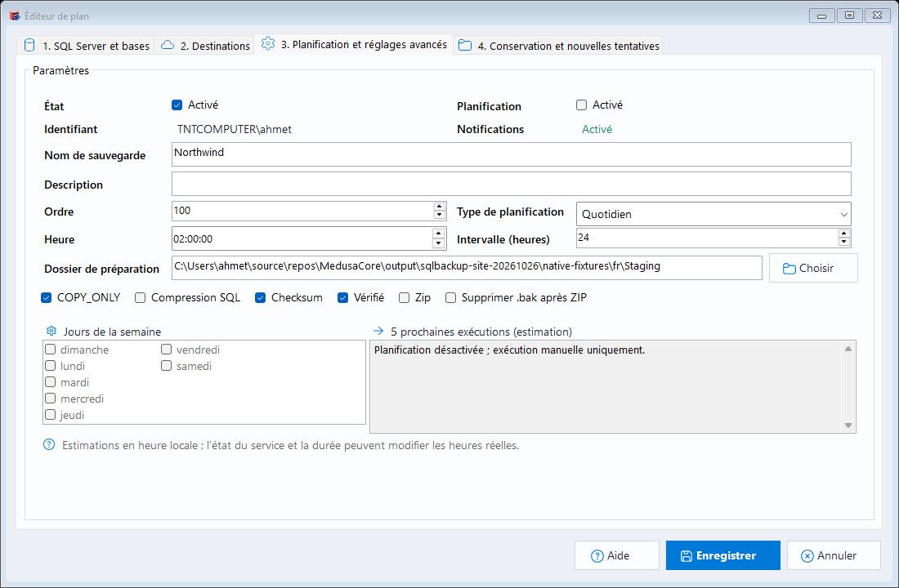Image resolution: width=899 pixels, height=588 pixels.
Task: Decrease Intervalle (heures) with down arrow
Action: pyautogui.click(x=843, y=242)
